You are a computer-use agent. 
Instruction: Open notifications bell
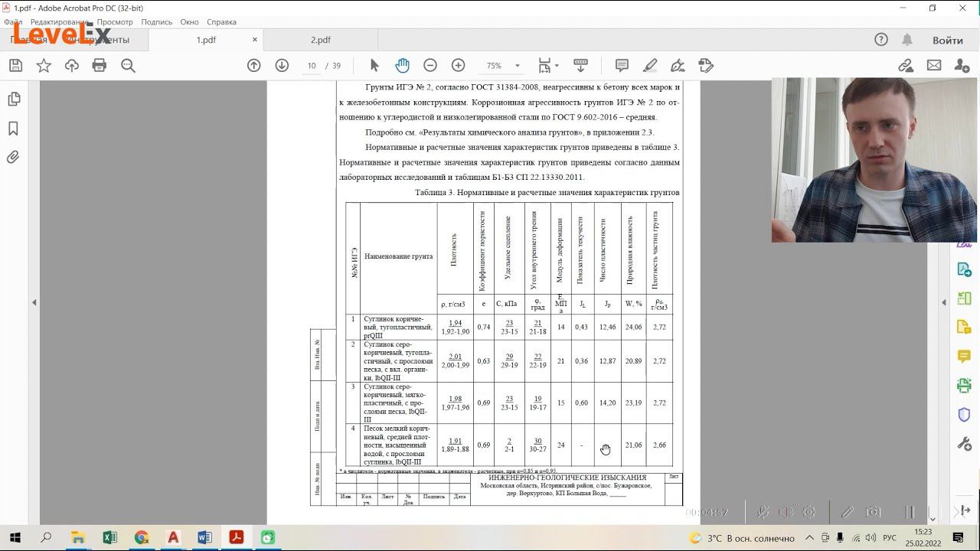click(x=907, y=40)
